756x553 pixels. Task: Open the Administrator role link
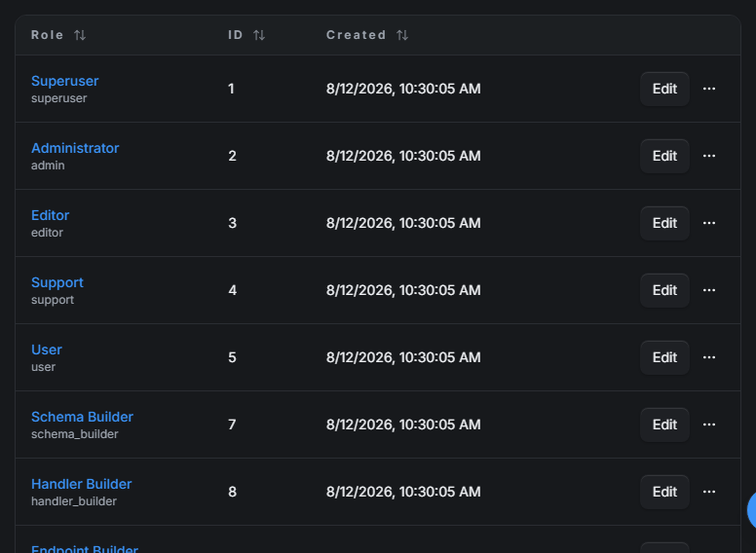(75, 148)
